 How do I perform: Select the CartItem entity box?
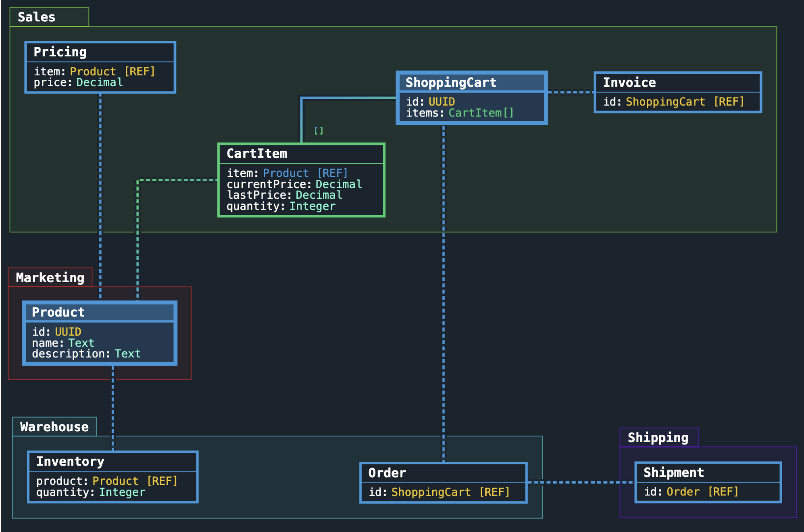pos(300,179)
